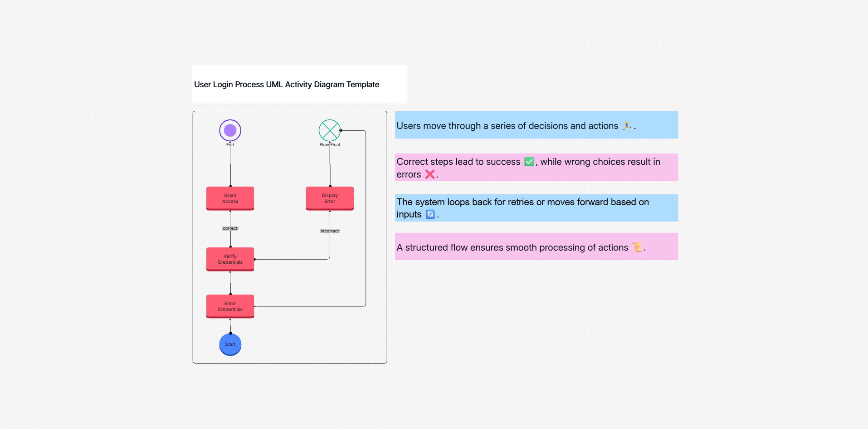Select the Enter Credentials activity box
868x429 pixels.
(x=230, y=306)
